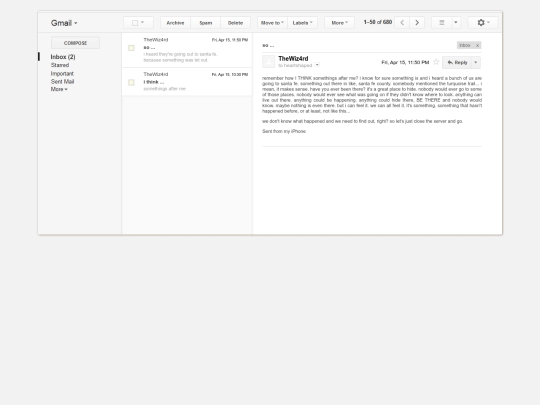Click sender name TheWiz4rd in the open message
Image resolution: width=540 pixels, height=405 pixels.
tap(293, 59)
